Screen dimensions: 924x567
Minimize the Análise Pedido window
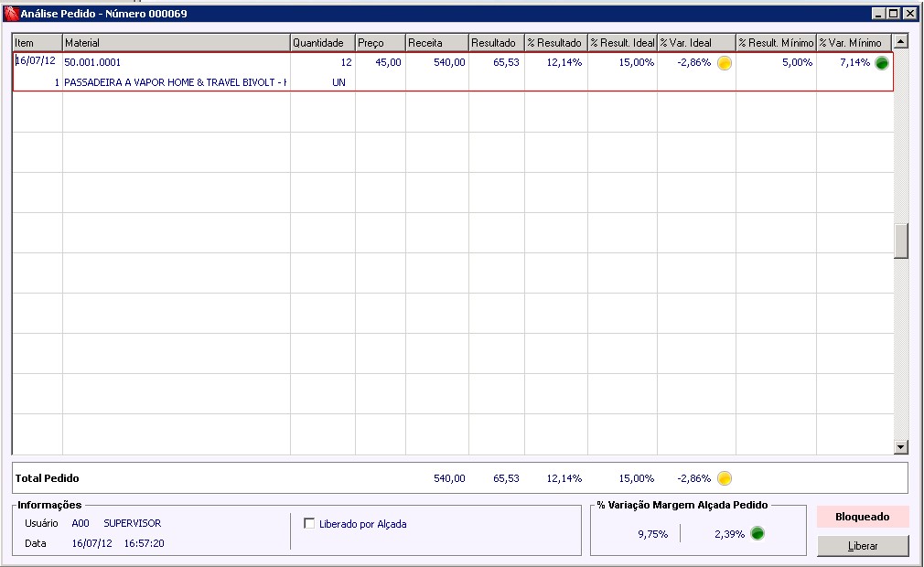click(878, 14)
